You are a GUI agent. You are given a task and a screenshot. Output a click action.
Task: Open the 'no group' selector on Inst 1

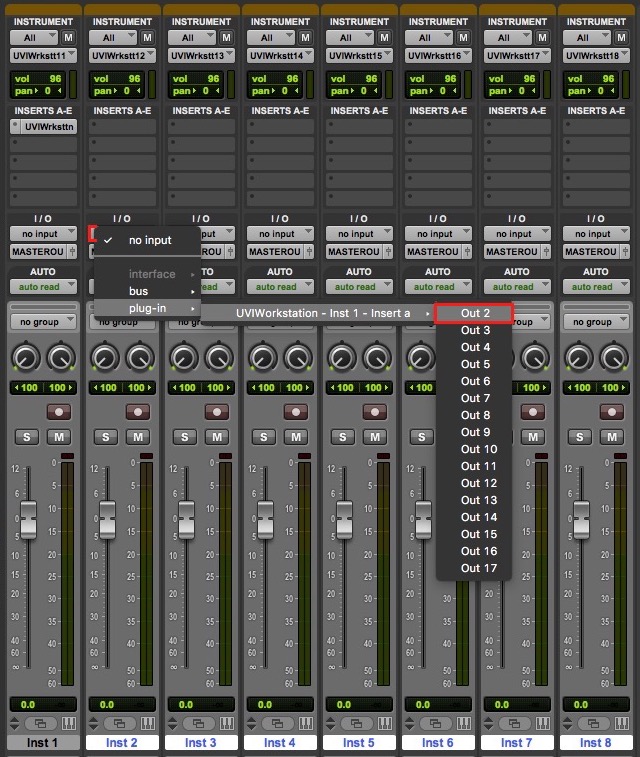pyautogui.click(x=43, y=322)
